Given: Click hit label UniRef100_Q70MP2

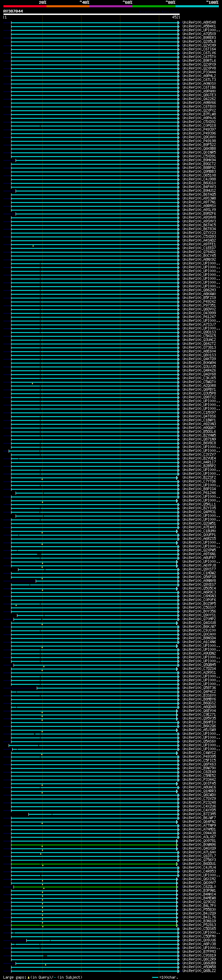Looking at the screenshot, I should [199, 619].
